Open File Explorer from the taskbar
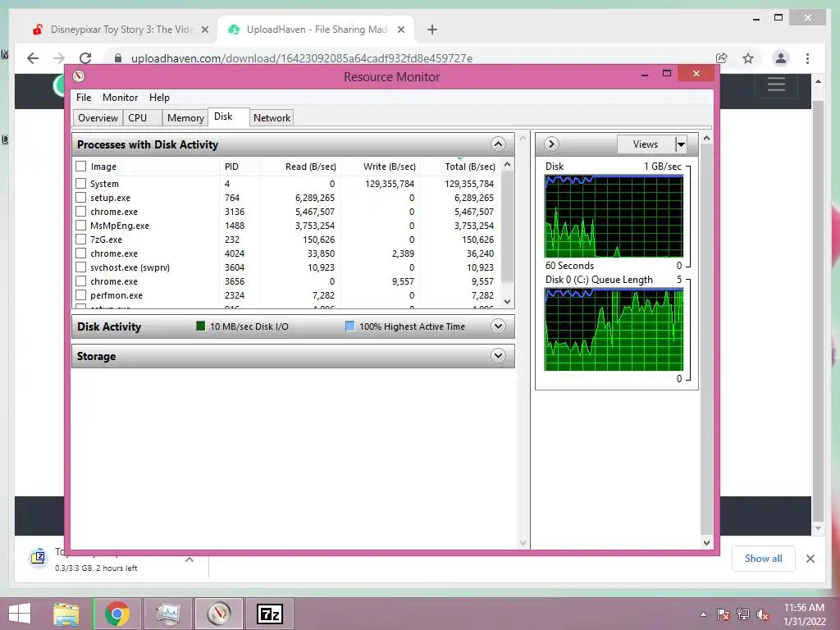This screenshot has height=630, width=840. 66,614
